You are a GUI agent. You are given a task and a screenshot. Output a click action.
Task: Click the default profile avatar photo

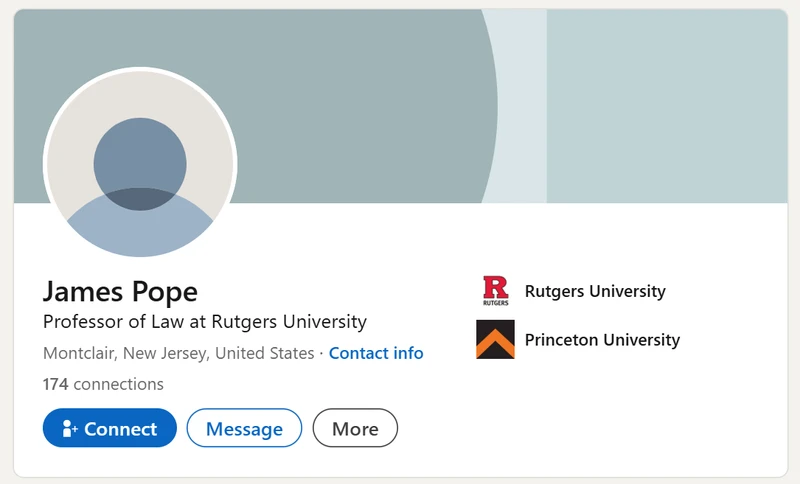(x=140, y=163)
